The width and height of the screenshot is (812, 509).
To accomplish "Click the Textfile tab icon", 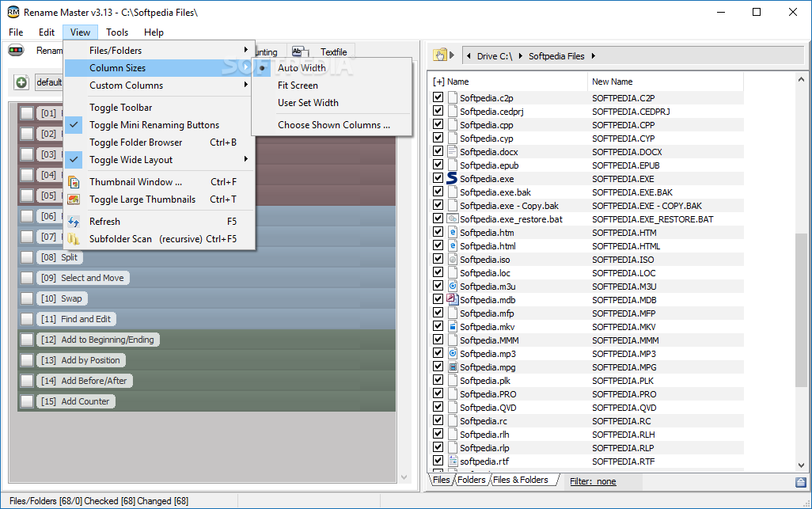I will 300,51.
